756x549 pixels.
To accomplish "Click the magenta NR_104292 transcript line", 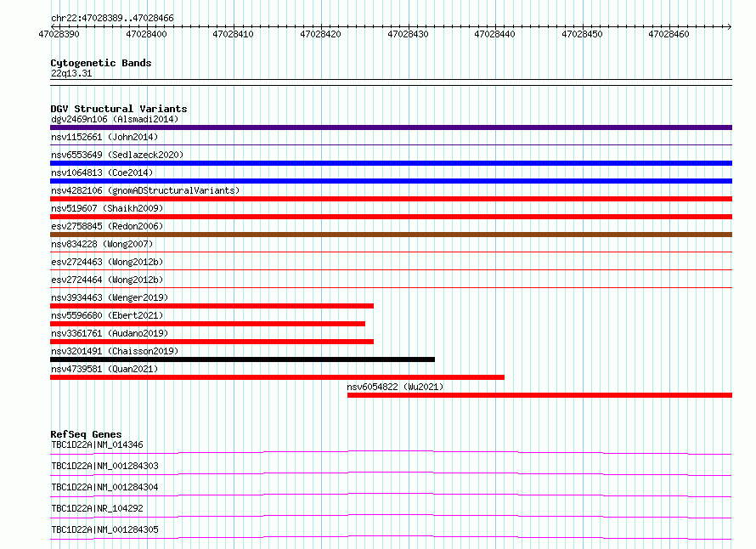I will pos(391,516).
